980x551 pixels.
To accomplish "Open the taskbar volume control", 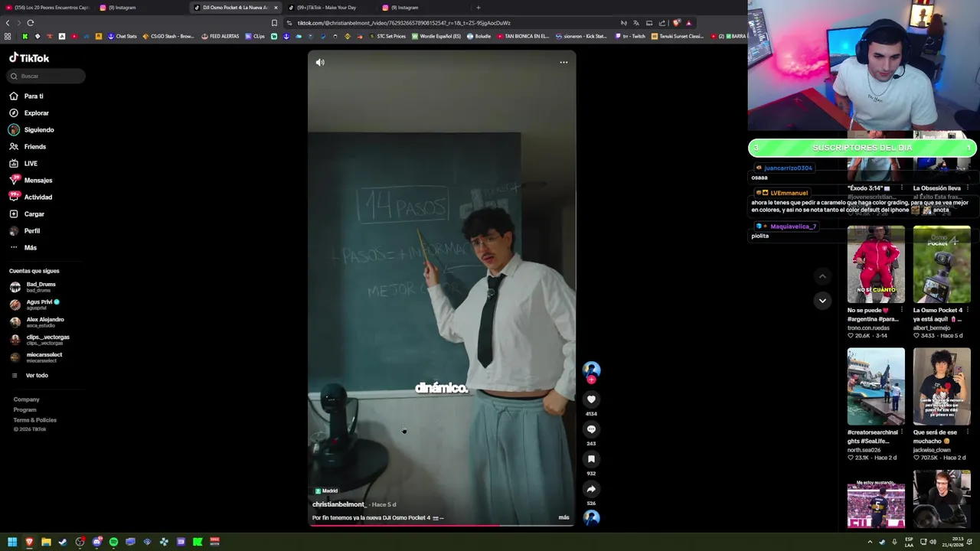I will click(x=932, y=542).
